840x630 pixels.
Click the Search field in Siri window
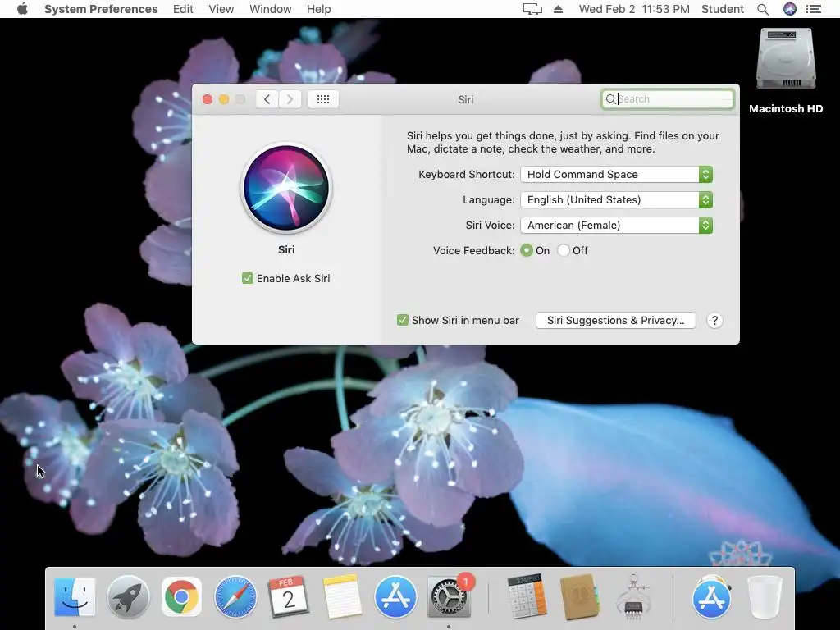pyautogui.click(x=668, y=99)
